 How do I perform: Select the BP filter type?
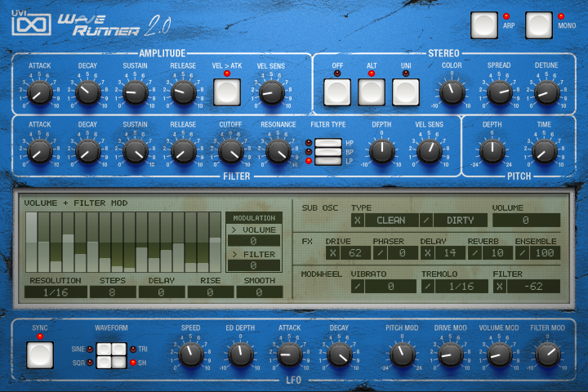pyautogui.click(x=328, y=152)
